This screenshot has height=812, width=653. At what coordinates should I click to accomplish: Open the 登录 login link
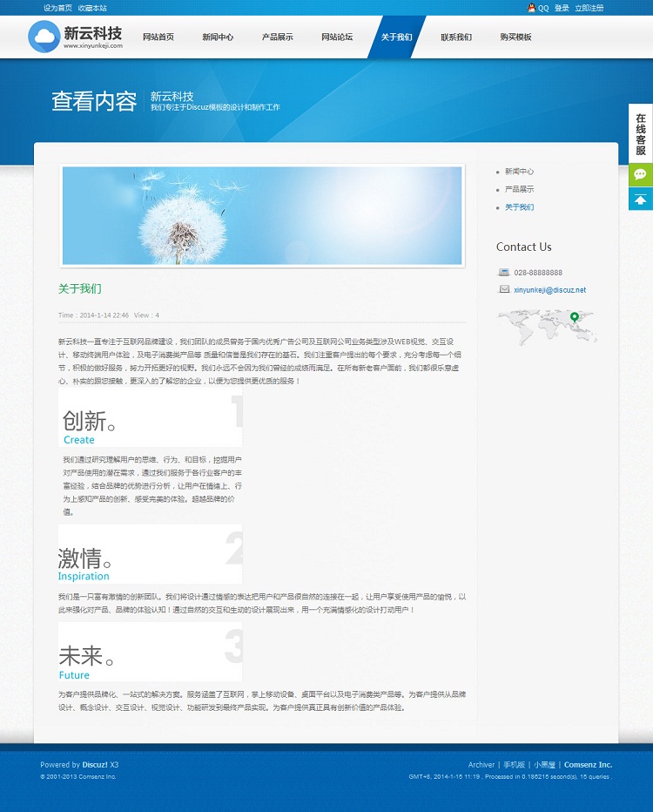click(x=562, y=8)
